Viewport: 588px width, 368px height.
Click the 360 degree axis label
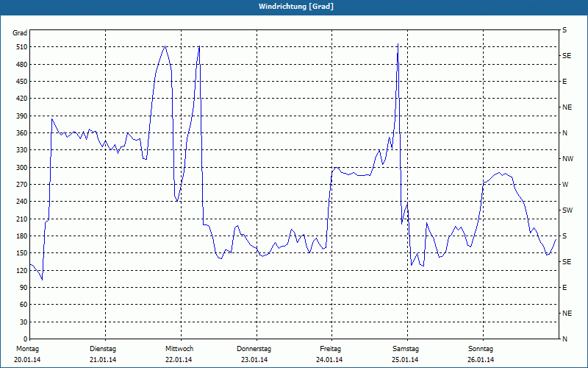(x=22, y=133)
